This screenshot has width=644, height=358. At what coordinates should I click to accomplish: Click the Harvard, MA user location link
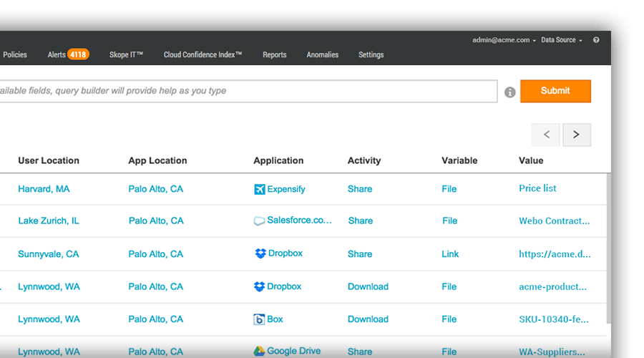point(44,189)
